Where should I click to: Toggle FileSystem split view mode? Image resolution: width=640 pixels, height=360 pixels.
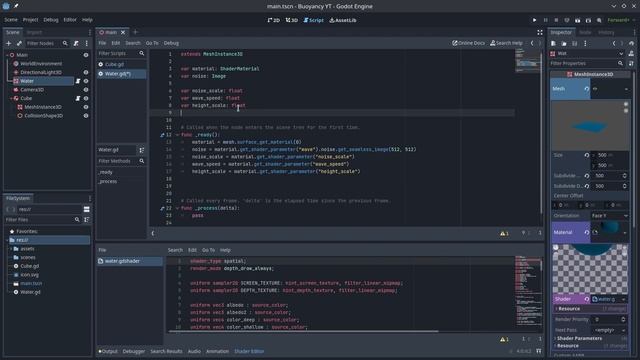point(87,209)
